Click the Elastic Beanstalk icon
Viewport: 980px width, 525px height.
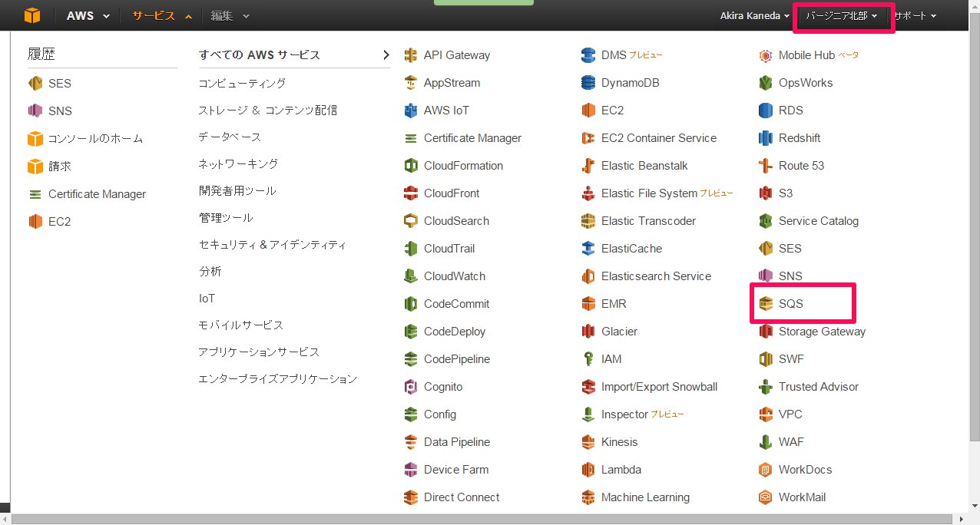(588, 166)
